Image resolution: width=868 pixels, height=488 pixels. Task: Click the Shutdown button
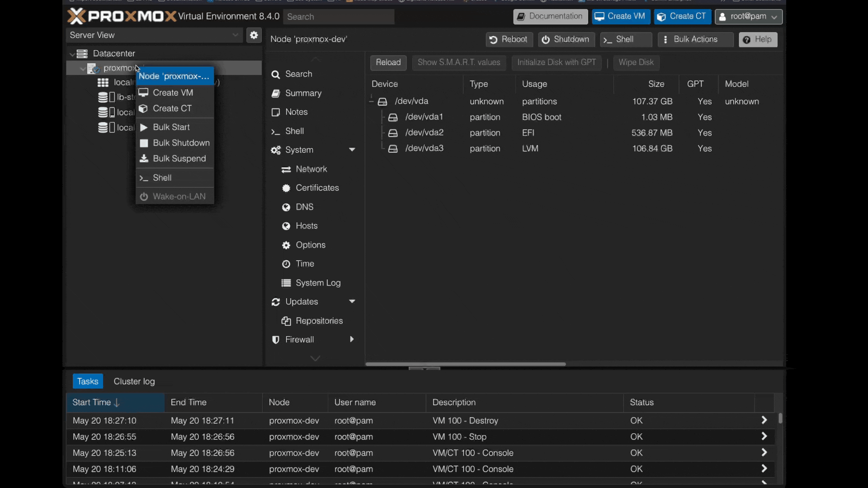pos(566,40)
